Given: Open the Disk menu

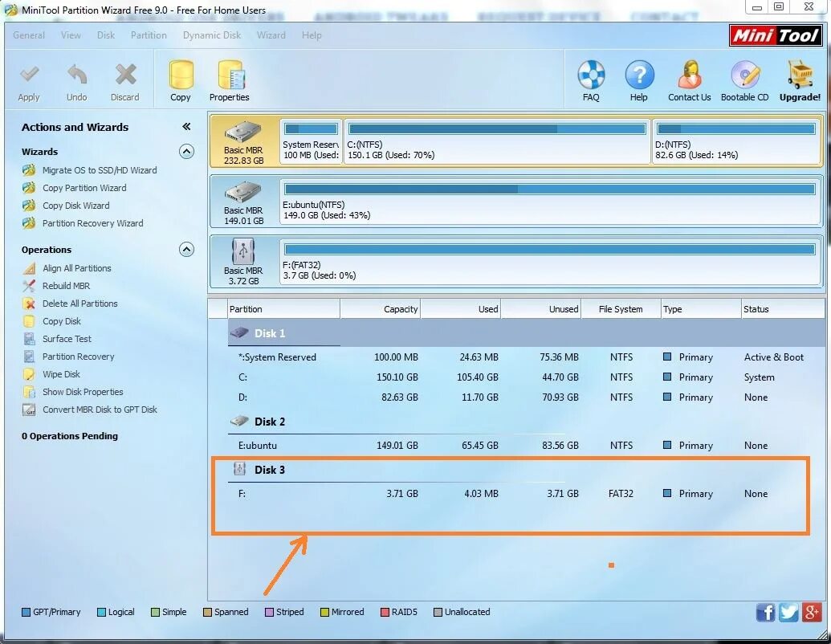Looking at the screenshot, I should pos(106,35).
